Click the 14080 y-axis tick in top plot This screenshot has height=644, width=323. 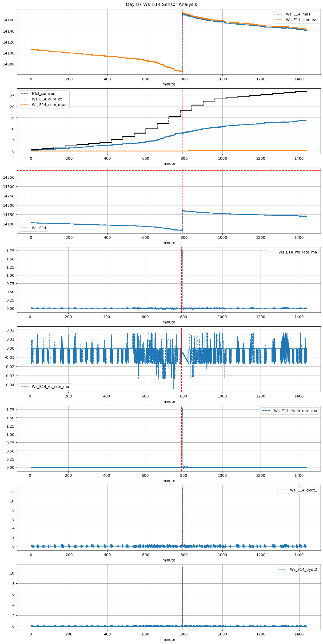pyautogui.click(x=9, y=64)
